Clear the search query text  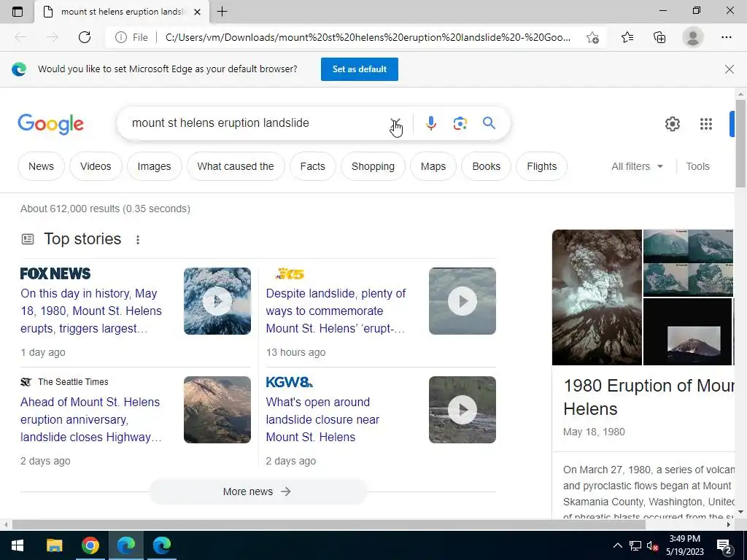[x=395, y=123]
